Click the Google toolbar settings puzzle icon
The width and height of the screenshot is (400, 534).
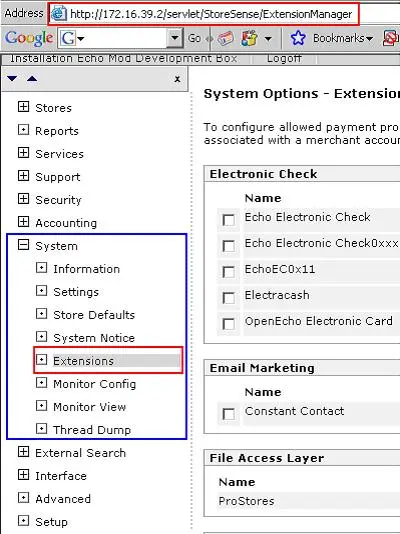coord(249,38)
